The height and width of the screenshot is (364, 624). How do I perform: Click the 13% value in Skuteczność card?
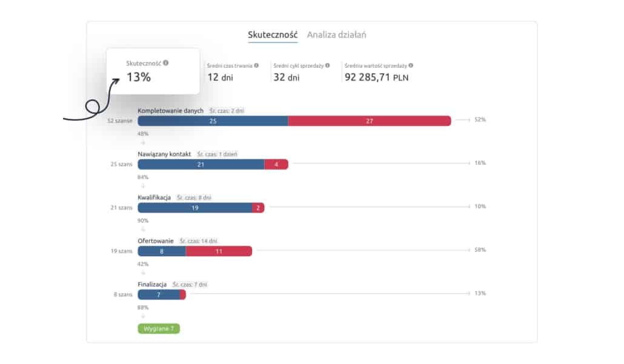click(139, 77)
